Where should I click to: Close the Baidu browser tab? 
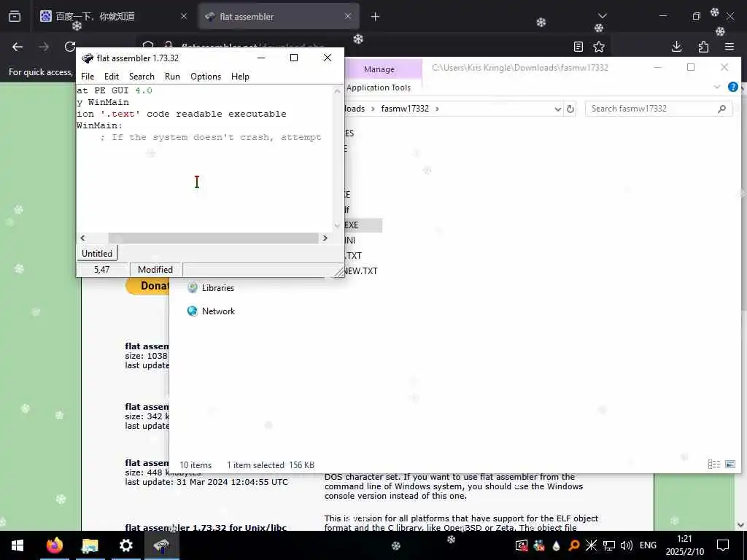point(184,16)
